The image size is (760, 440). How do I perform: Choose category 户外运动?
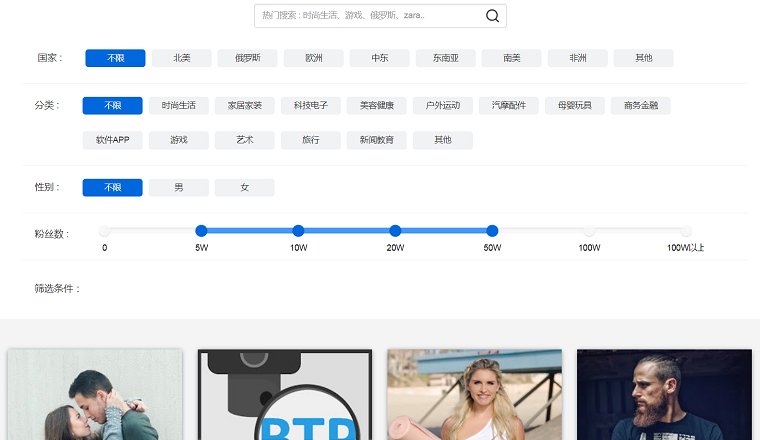pyautogui.click(x=443, y=106)
